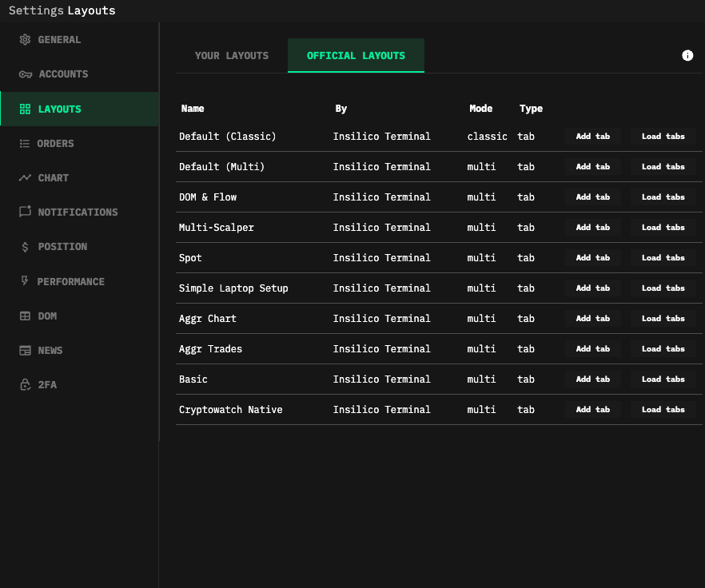This screenshot has height=588, width=705.
Task: Select Layouts in the sidebar
Action: tap(79, 109)
